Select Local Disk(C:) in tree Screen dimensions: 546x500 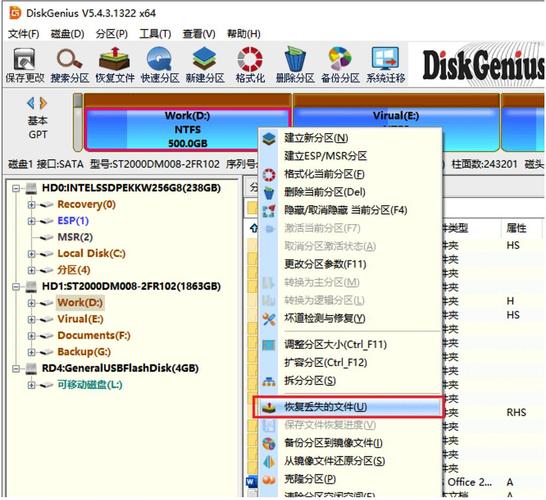click(x=91, y=253)
